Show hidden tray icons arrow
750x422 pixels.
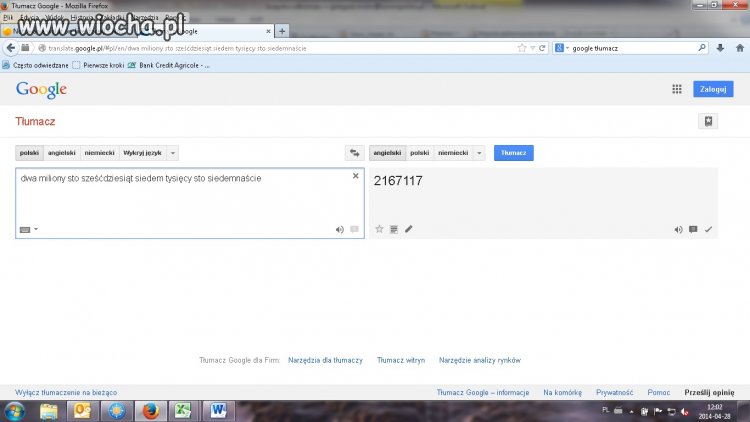(x=632, y=411)
